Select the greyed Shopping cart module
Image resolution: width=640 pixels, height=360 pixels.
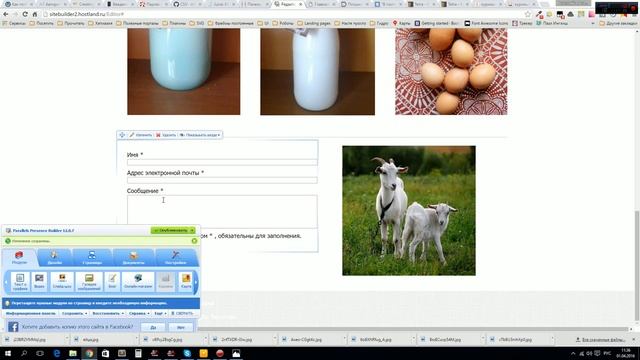[x=165, y=282]
